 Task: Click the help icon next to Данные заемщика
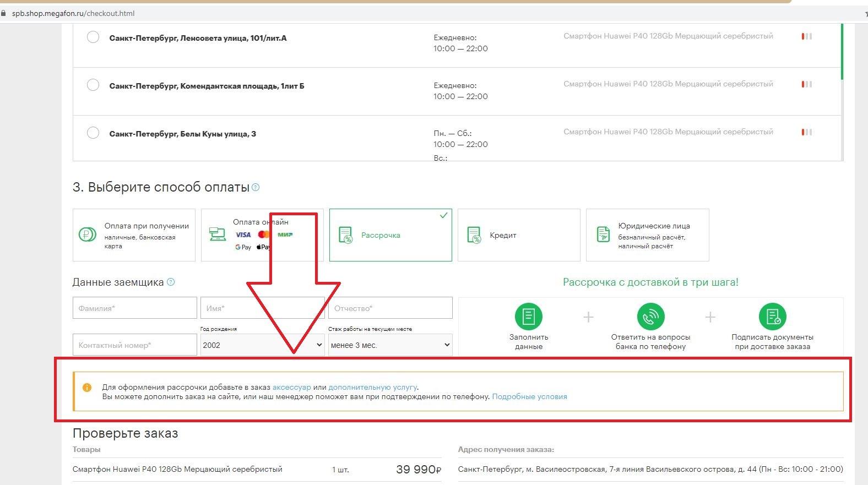pyautogui.click(x=171, y=282)
